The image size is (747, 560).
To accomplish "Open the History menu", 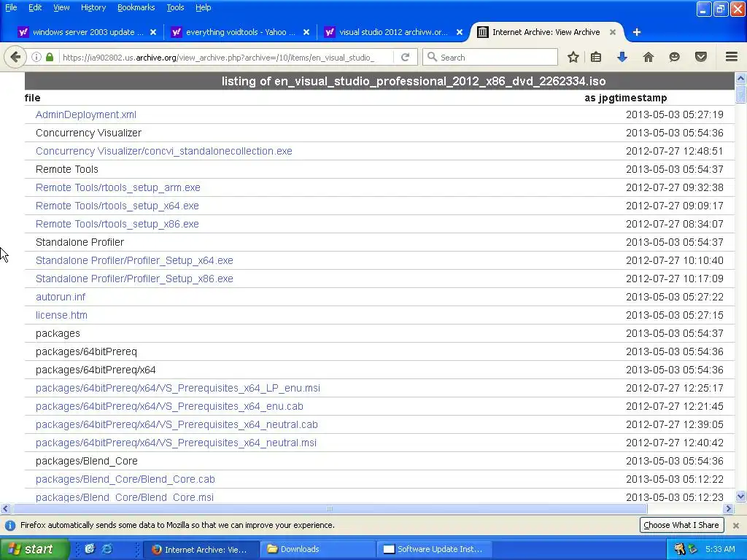I will (93, 7).
